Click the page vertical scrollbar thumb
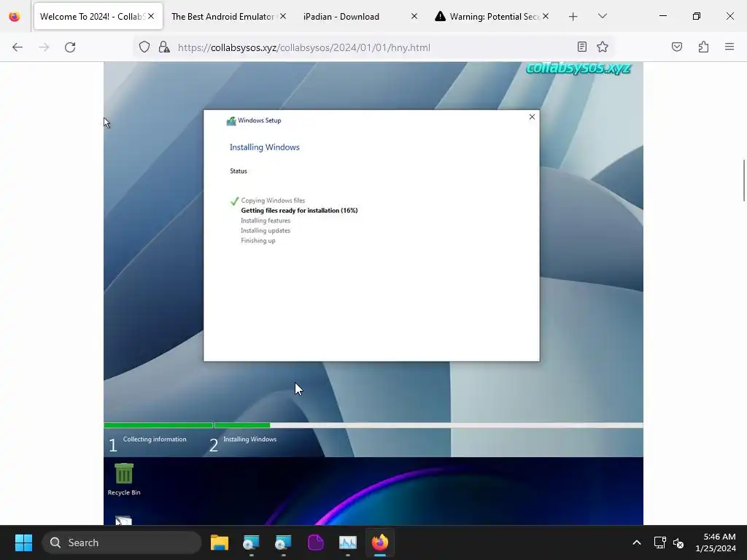Image resolution: width=747 pixels, height=560 pixels. tap(743, 181)
